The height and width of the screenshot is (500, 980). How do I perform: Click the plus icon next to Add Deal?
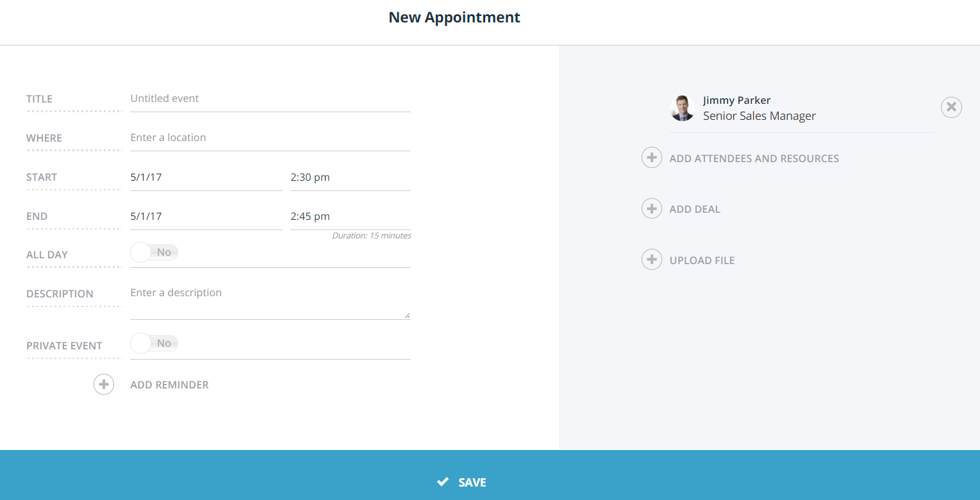pyautogui.click(x=652, y=208)
